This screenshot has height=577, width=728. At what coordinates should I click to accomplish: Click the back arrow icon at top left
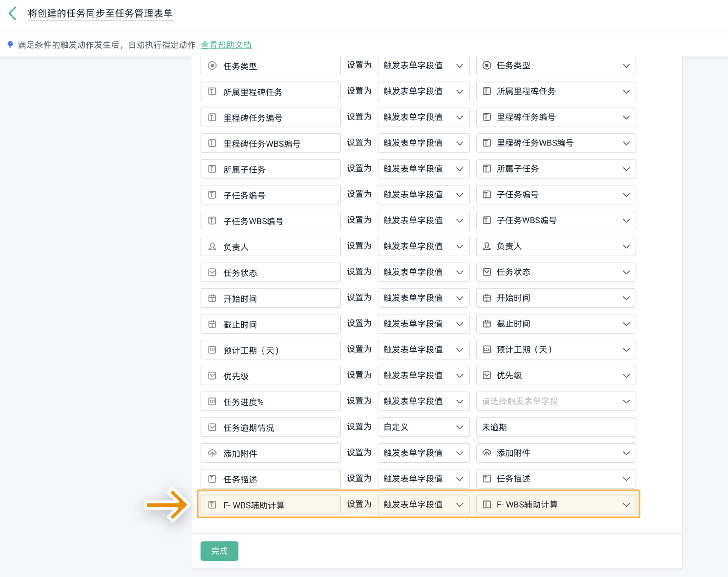[x=13, y=14]
